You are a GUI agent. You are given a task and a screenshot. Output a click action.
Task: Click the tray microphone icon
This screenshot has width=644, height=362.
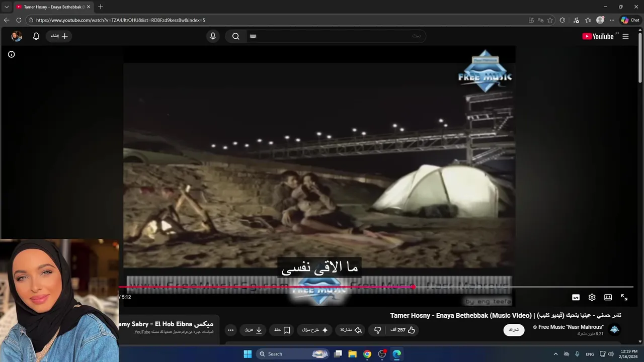click(577, 354)
